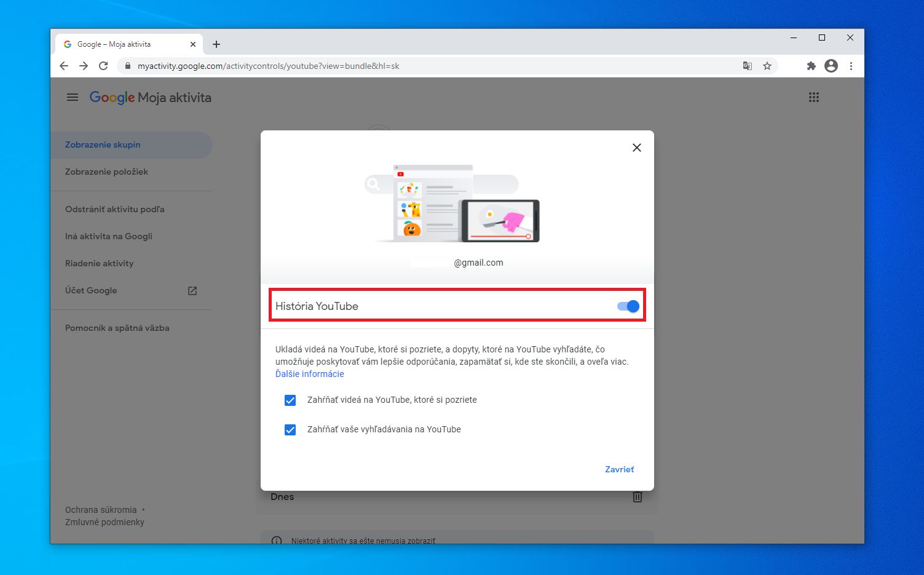Open the hamburger main menu
Image resolution: width=924 pixels, height=575 pixels.
tap(73, 97)
